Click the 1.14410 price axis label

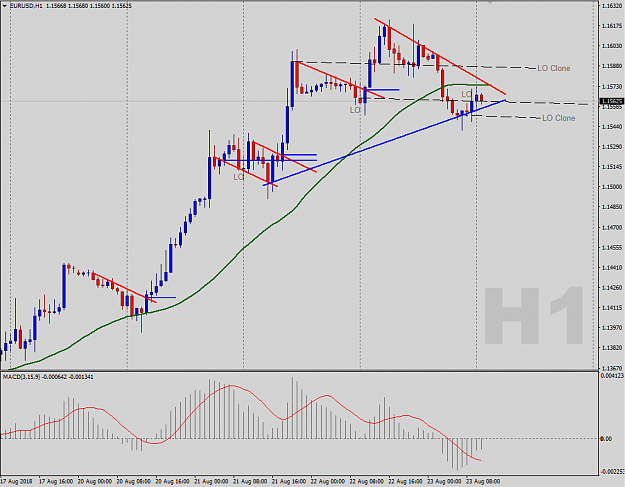click(612, 267)
